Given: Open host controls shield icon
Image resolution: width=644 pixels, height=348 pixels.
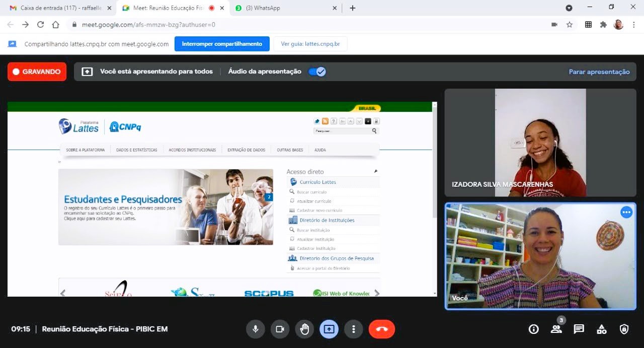Looking at the screenshot, I should point(624,329).
